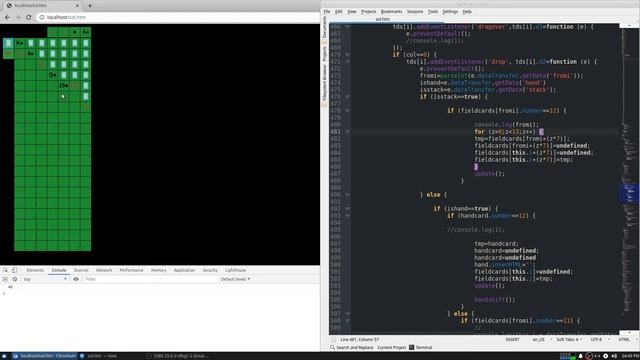Open the Elements tab in DevTools

(x=35, y=270)
